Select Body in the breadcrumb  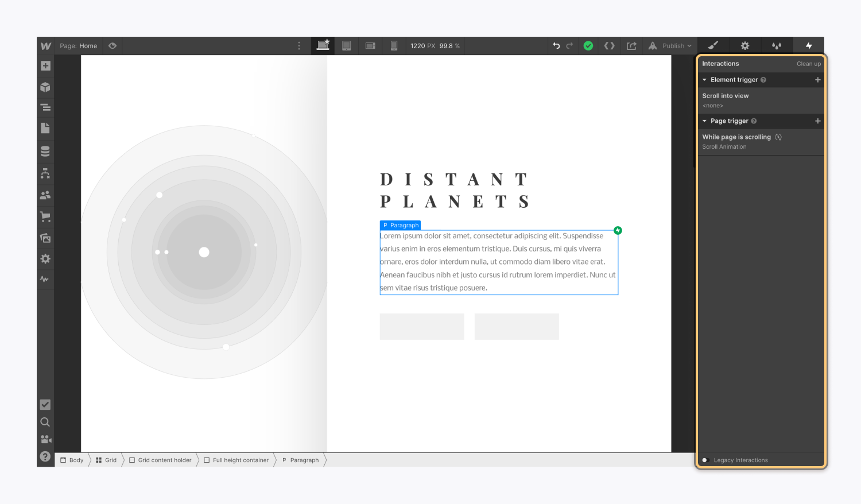click(x=72, y=460)
